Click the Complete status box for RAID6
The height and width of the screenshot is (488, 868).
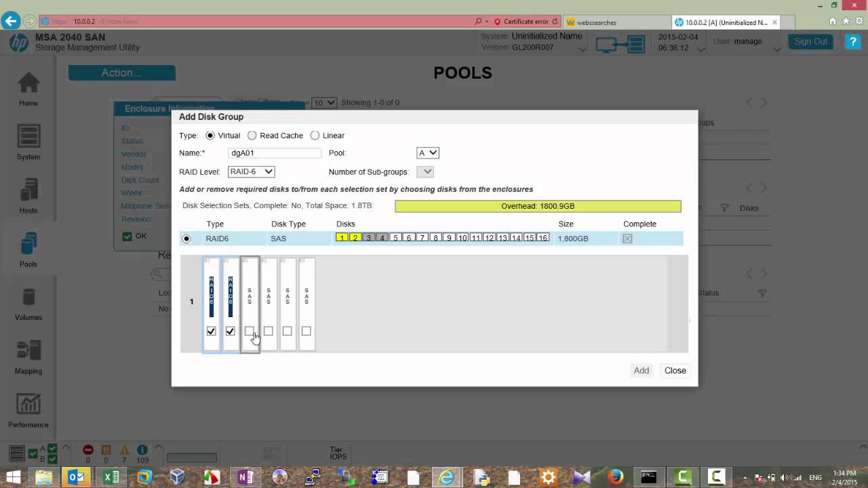[x=627, y=239]
